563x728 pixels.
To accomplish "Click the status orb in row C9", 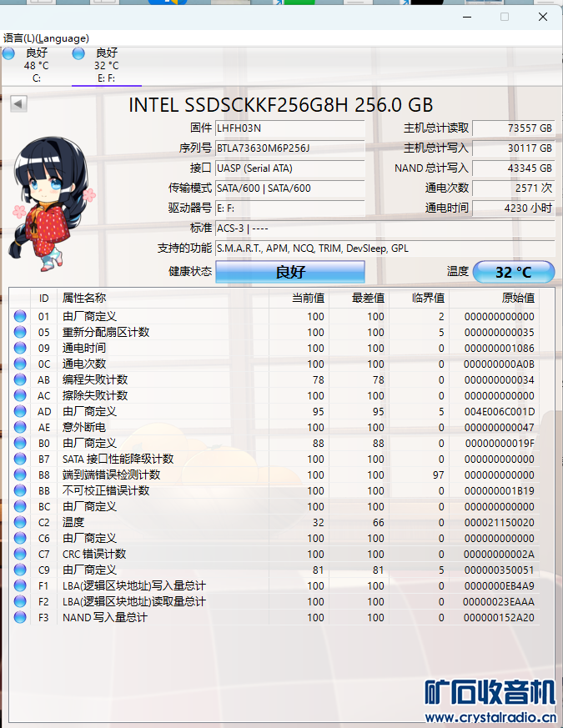I will tap(20, 570).
